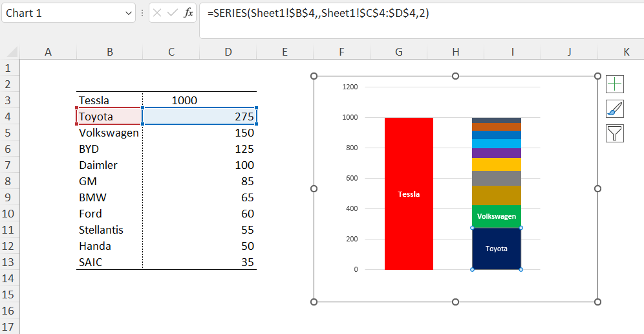The width and height of the screenshot is (644, 334).
Task: Select row 14 header
Action: (10, 278)
